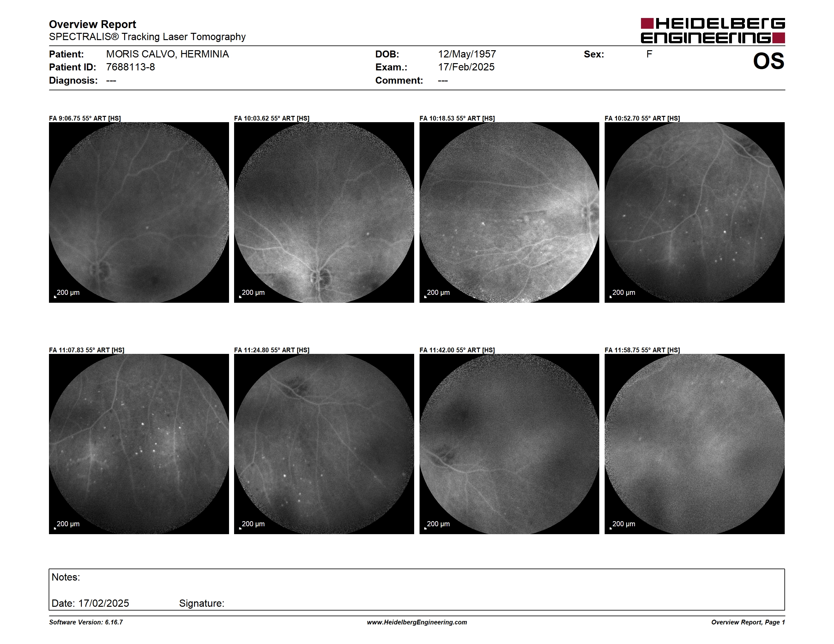This screenshot has width=834, height=644.
Task: Click the Date: 17/02/2025 entry
Action: (x=90, y=603)
